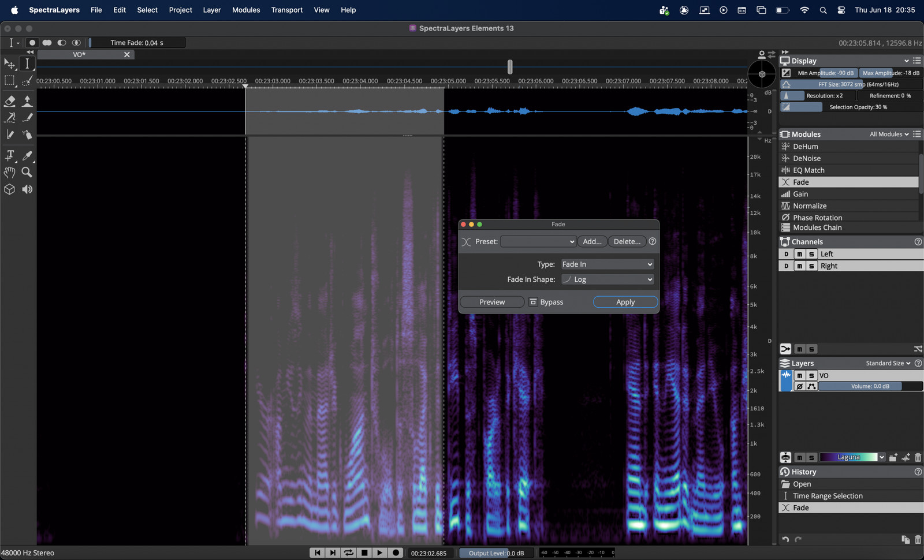Viewport: 924px width, 560px height.
Task: Click the Undo arrow in History panel
Action: (x=785, y=539)
